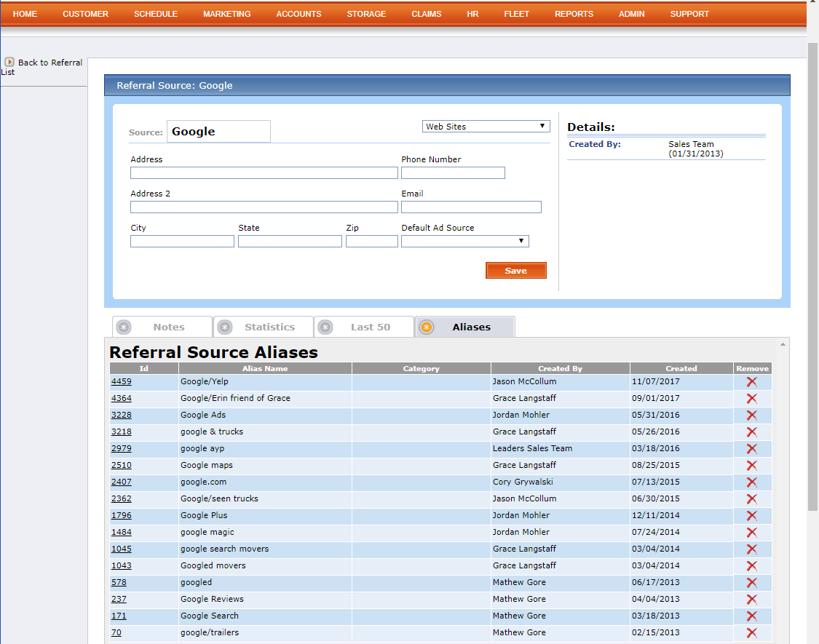Remove the Google/seen trucks alias
Image resolution: width=819 pixels, height=644 pixels.
coord(751,498)
